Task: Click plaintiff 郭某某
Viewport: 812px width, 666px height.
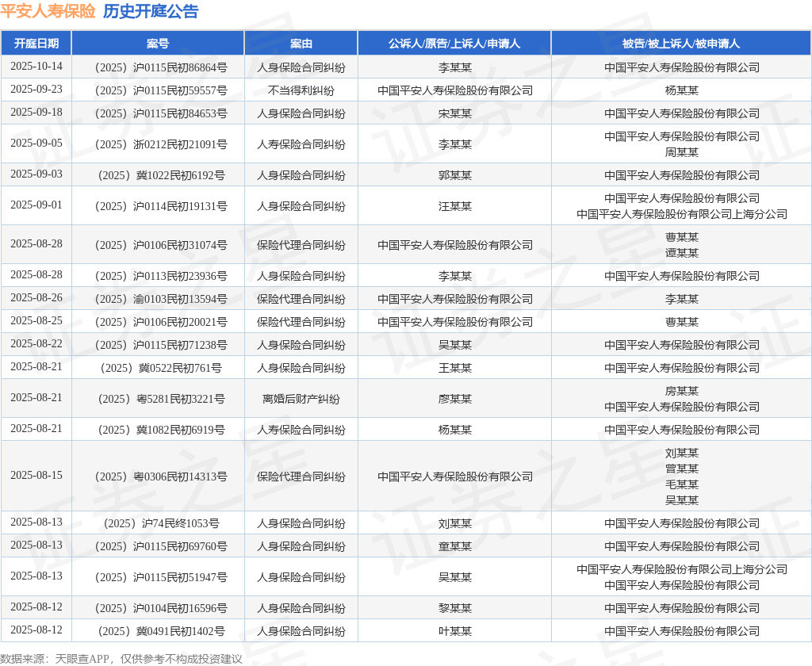Action: pos(454,175)
